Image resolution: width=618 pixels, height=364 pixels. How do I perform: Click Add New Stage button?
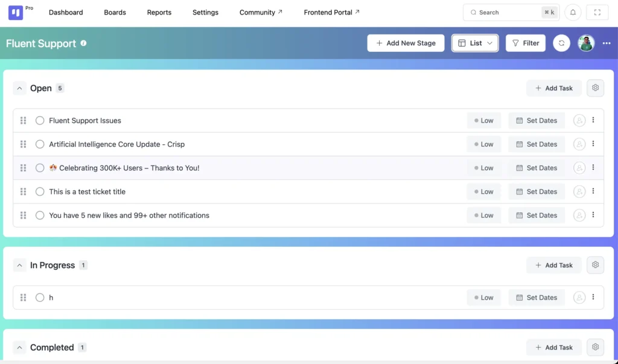pyautogui.click(x=406, y=43)
